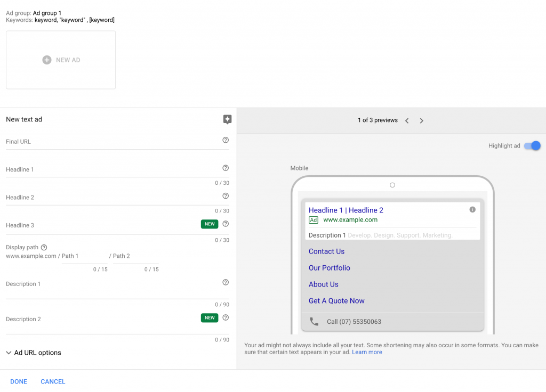Focus the Description 2 input field

tap(117, 323)
